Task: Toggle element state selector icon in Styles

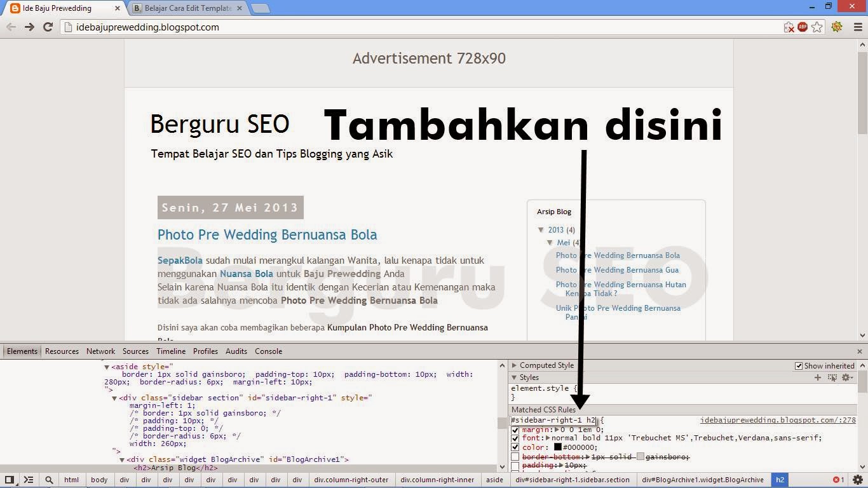Action: tap(832, 377)
